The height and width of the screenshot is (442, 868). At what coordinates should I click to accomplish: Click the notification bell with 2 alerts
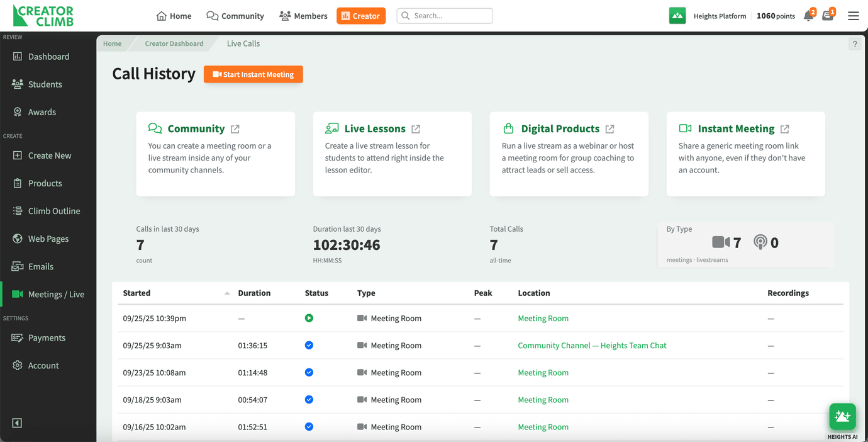[x=809, y=15]
